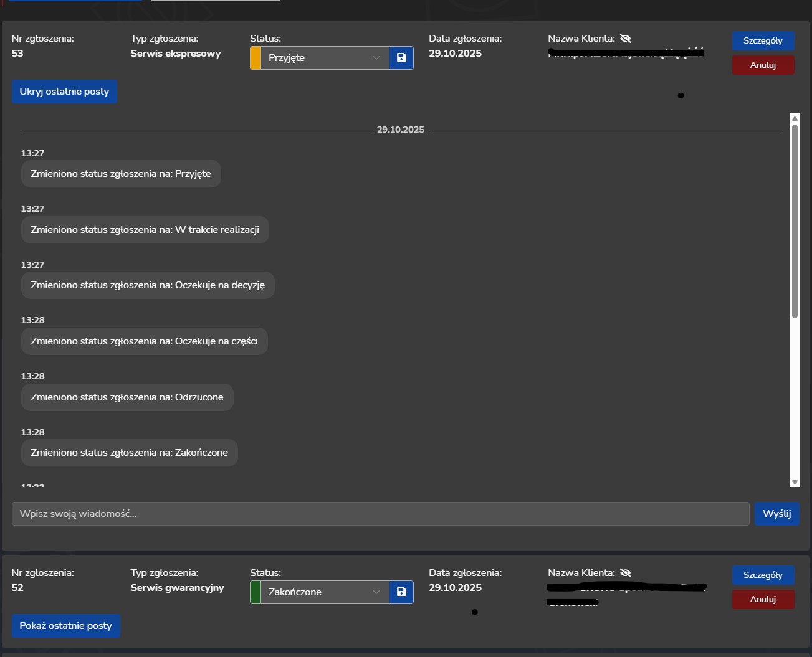Save status for ticket 53
The height and width of the screenshot is (657, 812).
click(x=401, y=58)
